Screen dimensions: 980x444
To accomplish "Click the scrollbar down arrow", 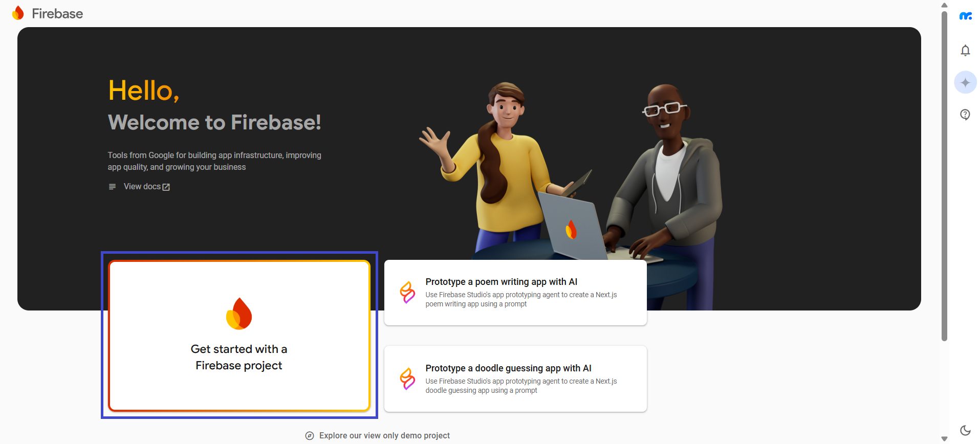I will (944, 439).
